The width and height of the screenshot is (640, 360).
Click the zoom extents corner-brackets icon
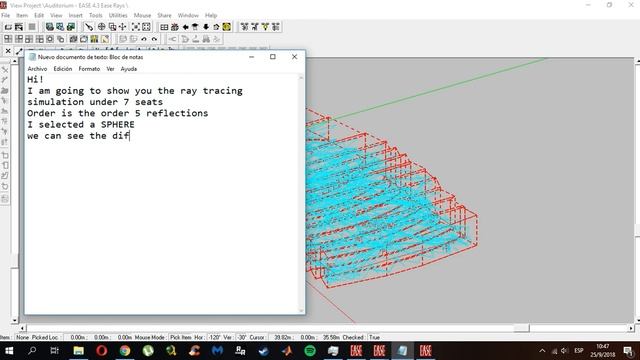point(146,27)
